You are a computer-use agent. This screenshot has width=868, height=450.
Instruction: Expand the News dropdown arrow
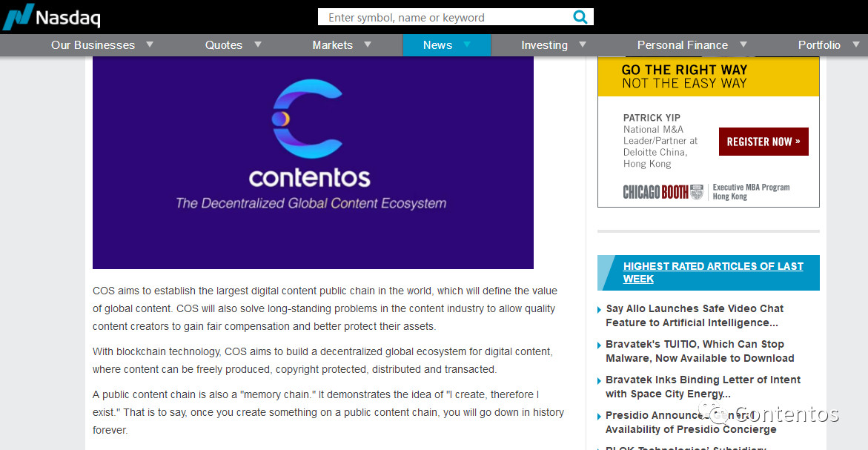[x=467, y=44]
